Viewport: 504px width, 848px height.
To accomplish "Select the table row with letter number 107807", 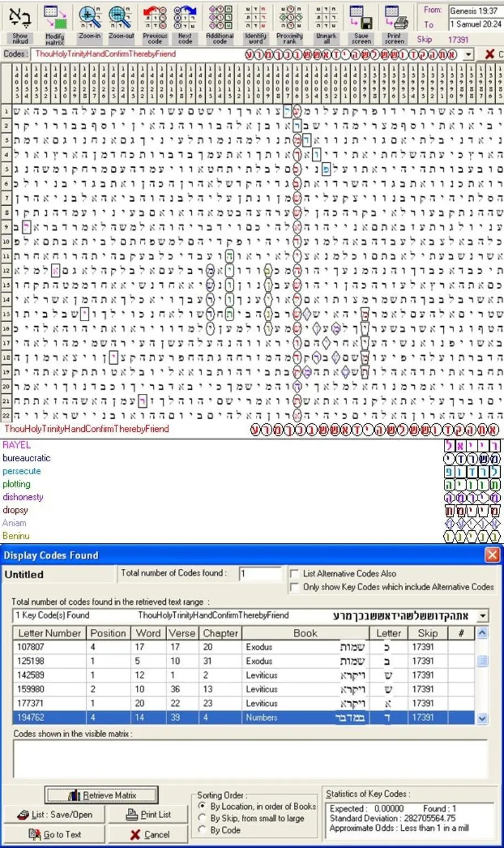I will [x=244, y=647].
